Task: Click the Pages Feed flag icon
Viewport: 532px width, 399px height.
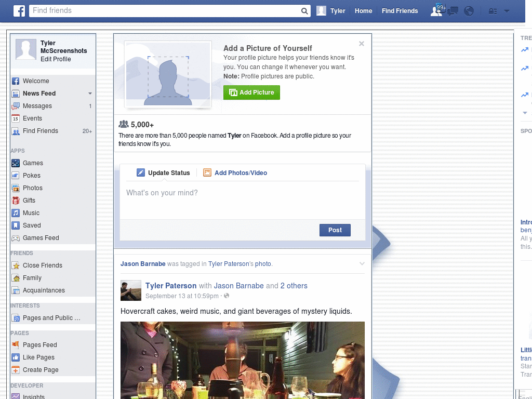Action: pos(16,345)
